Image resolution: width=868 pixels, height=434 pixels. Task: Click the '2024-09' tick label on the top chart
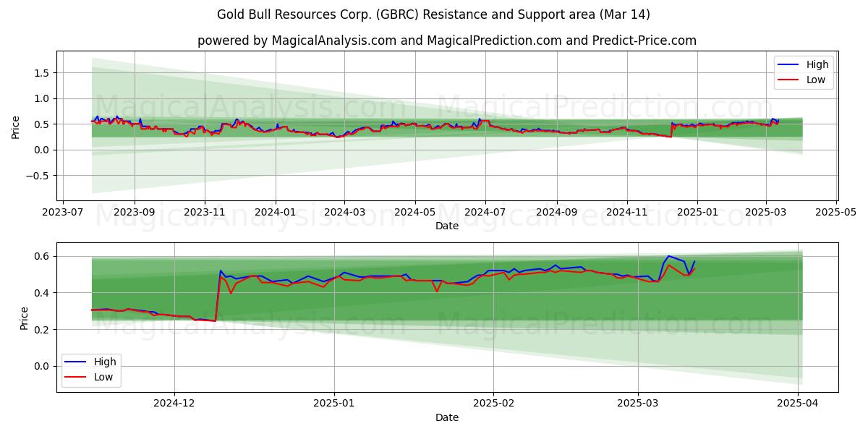click(x=556, y=212)
